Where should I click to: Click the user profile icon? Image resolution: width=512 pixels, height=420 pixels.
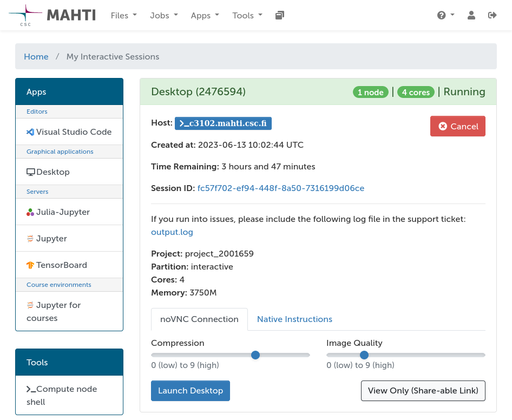click(x=471, y=15)
